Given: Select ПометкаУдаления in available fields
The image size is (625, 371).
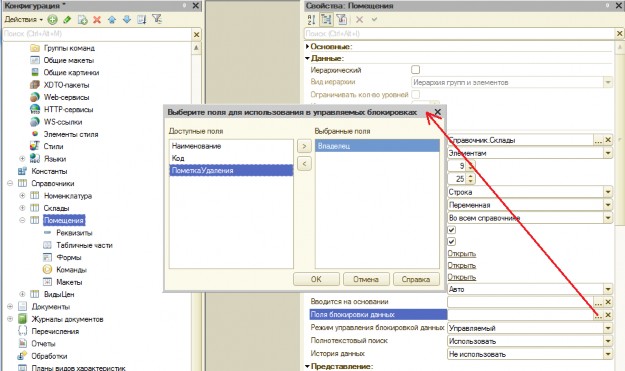Looking at the screenshot, I should (231, 171).
